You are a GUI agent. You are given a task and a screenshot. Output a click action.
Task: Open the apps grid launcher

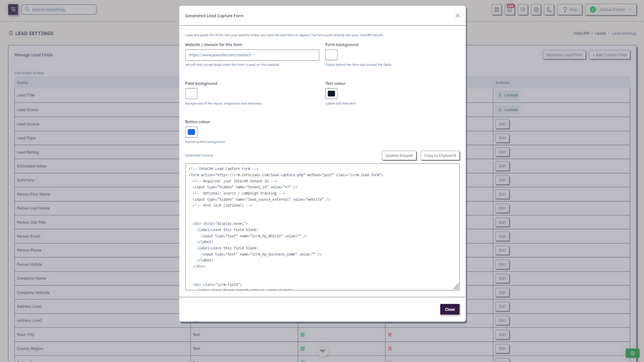click(x=496, y=9)
